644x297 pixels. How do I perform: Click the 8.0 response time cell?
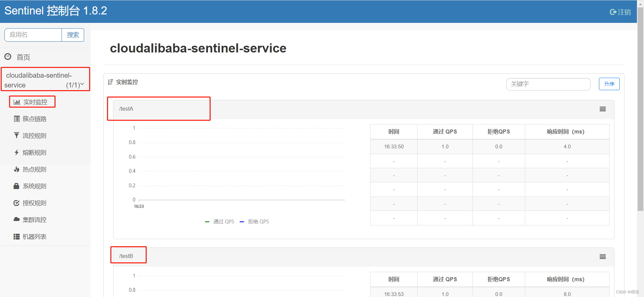tap(567, 294)
